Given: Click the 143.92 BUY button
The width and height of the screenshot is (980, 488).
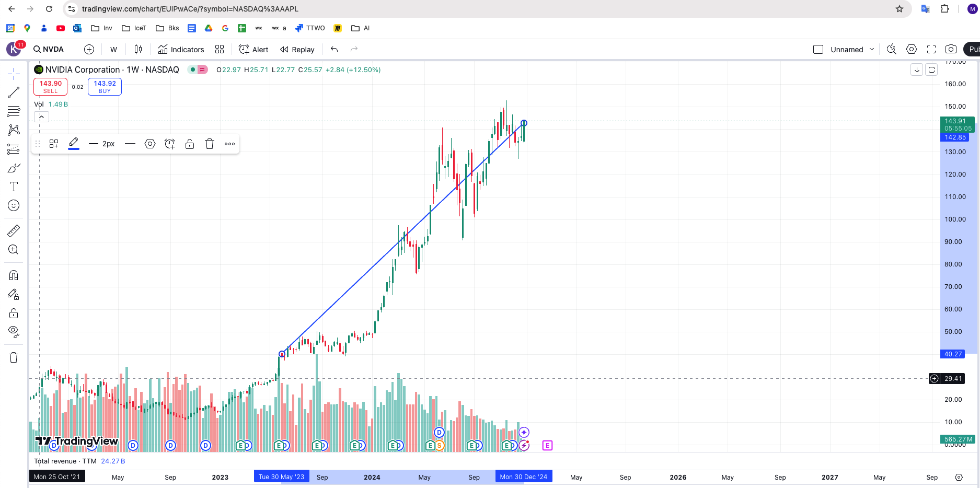Looking at the screenshot, I should coord(105,87).
